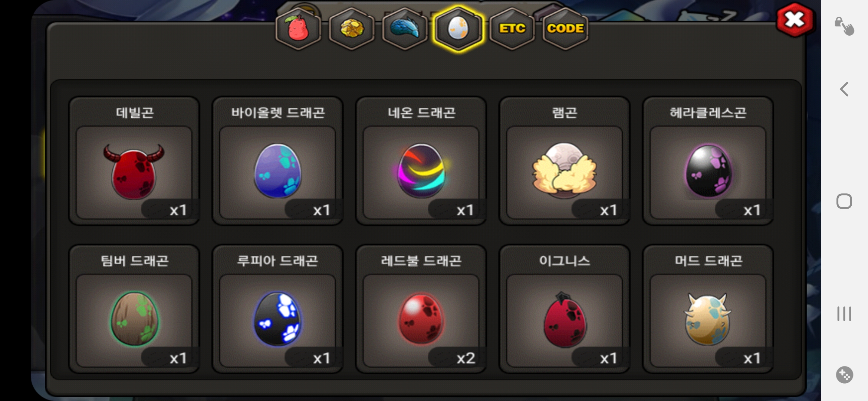
Task: Select the highlighted egg inventory tab
Action: click(458, 29)
